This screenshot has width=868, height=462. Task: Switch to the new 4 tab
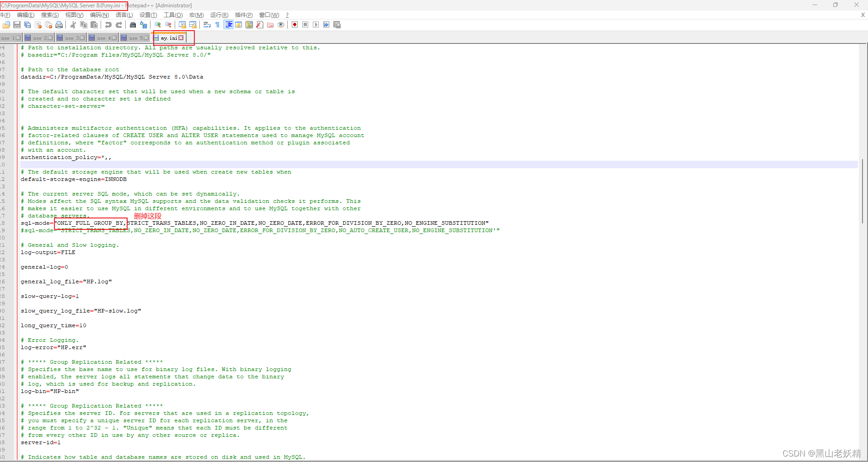coord(102,38)
